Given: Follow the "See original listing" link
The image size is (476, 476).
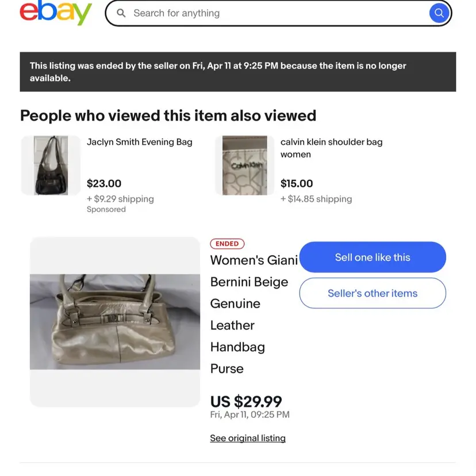Looking at the screenshot, I should tap(248, 438).
